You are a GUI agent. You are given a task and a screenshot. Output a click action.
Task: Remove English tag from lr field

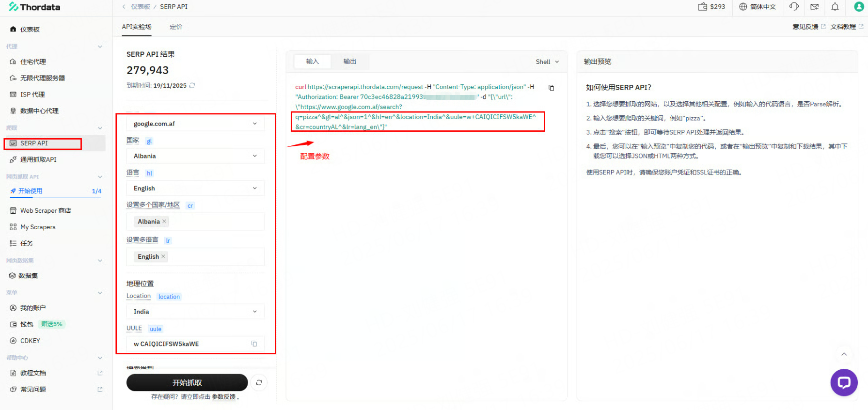point(163,256)
